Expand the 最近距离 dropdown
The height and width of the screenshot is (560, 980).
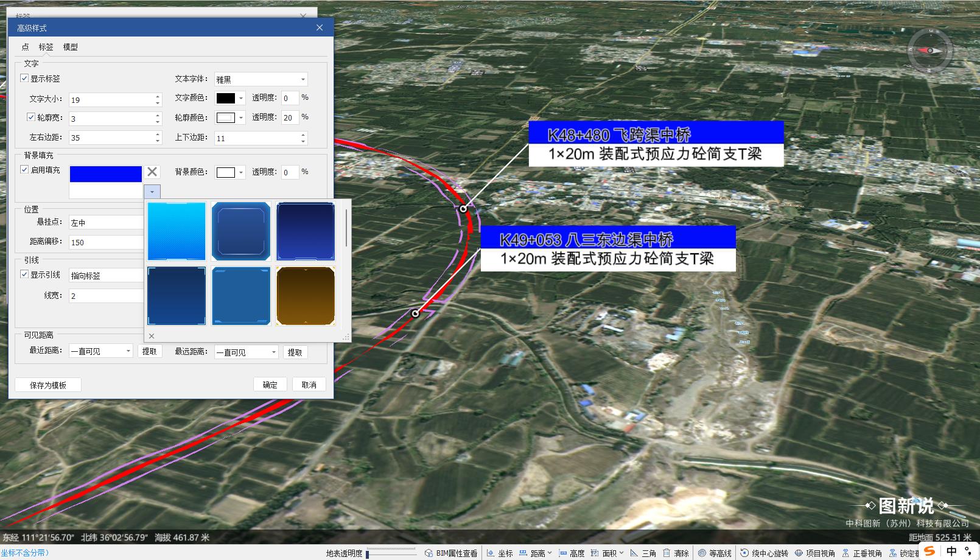pyautogui.click(x=100, y=351)
